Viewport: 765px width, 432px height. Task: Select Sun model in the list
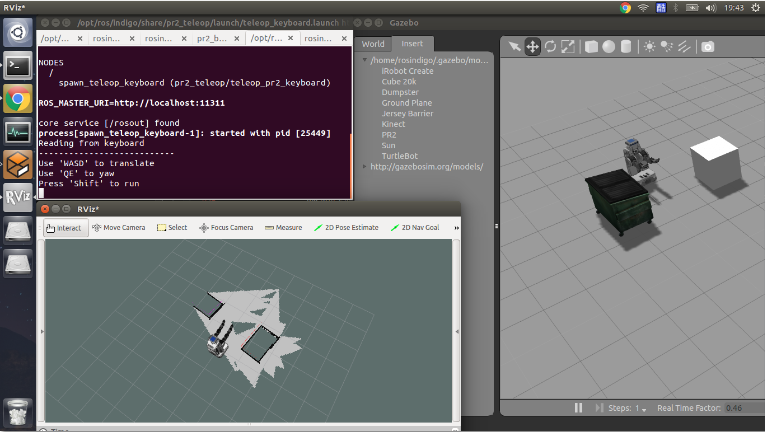(388, 145)
